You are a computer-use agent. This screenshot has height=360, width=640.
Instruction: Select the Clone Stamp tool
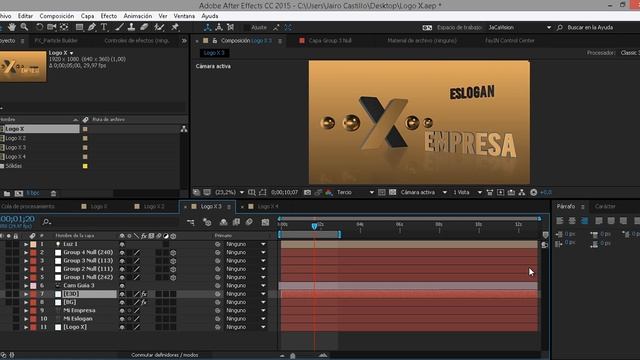point(131,27)
